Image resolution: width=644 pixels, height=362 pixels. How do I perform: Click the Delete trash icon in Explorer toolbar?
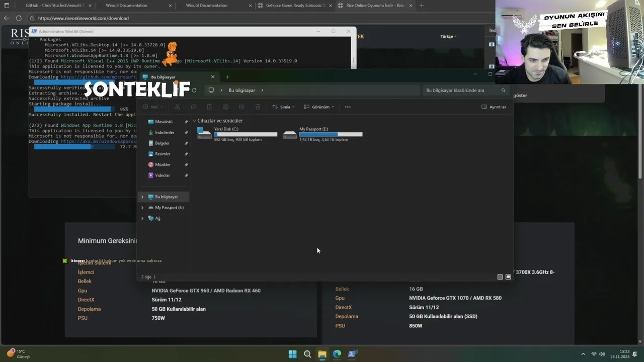(258, 107)
